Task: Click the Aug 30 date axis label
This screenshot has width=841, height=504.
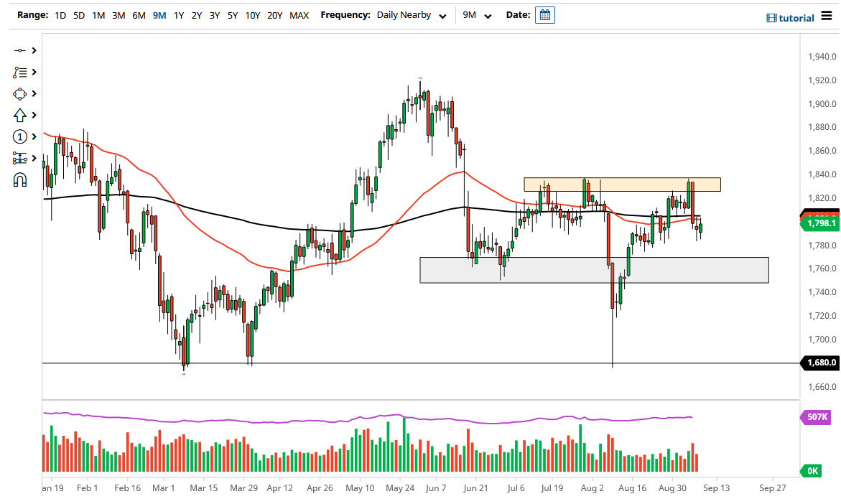Action: (673, 488)
